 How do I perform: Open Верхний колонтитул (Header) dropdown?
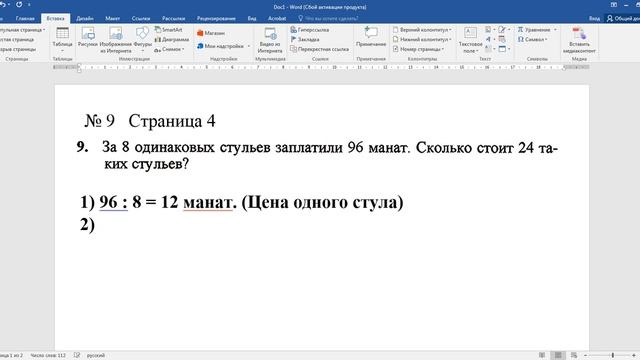[422, 30]
